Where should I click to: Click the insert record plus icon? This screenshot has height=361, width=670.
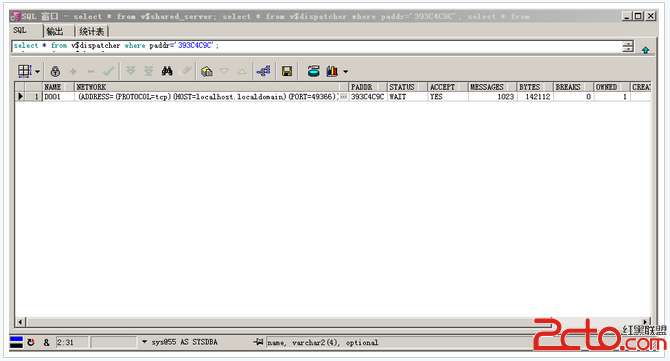[x=73, y=71]
